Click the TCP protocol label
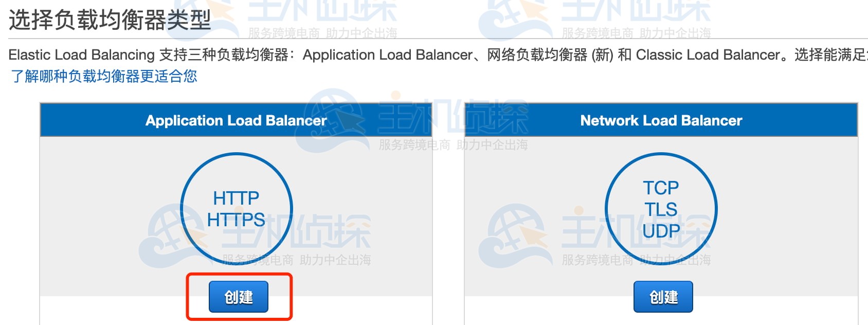The image size is (868, 325). tap(661, 188)
